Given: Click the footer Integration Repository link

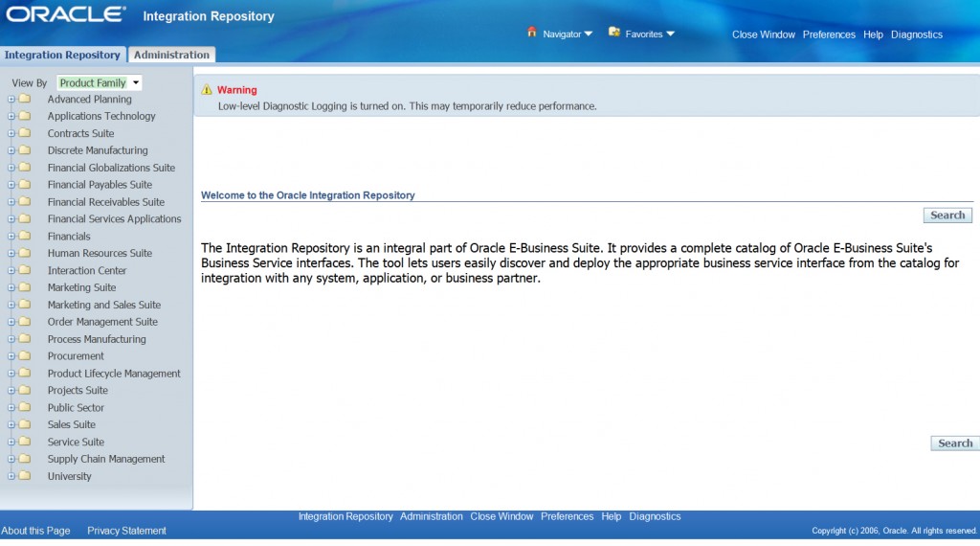Looking at the screenshot, I should click(345, 516).
